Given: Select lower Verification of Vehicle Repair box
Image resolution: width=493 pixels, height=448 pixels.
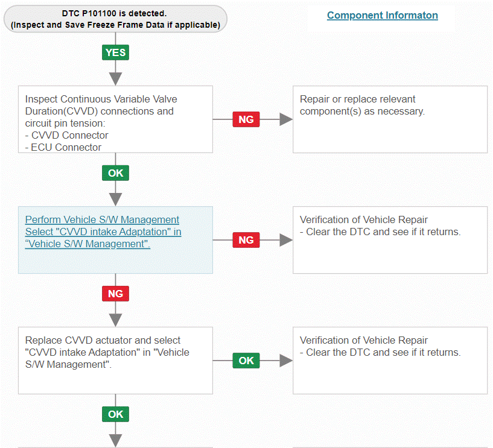Looking at the screenshot, I should (390, 361).
